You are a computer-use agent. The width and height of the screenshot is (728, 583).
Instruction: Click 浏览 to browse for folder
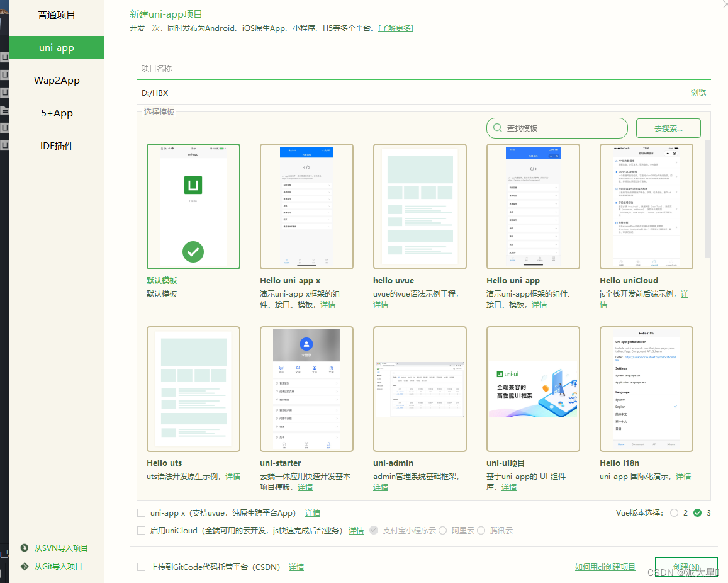[x=698, y=93]
